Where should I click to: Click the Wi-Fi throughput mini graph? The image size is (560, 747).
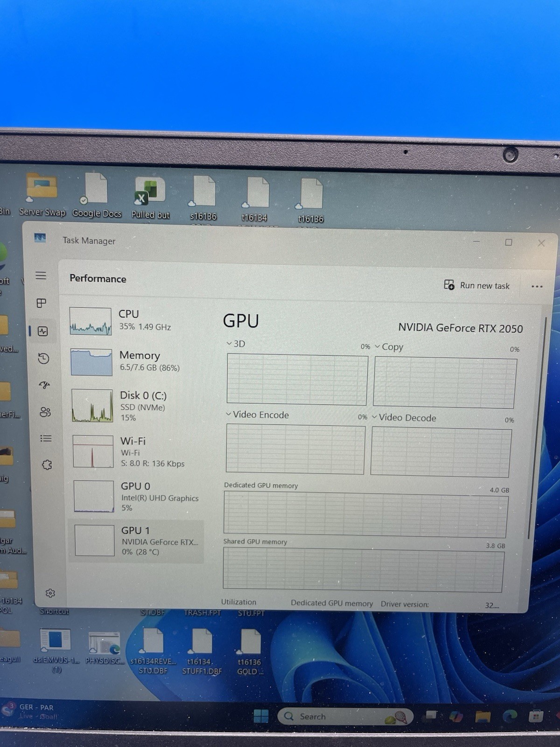click(x=93, y=451)
